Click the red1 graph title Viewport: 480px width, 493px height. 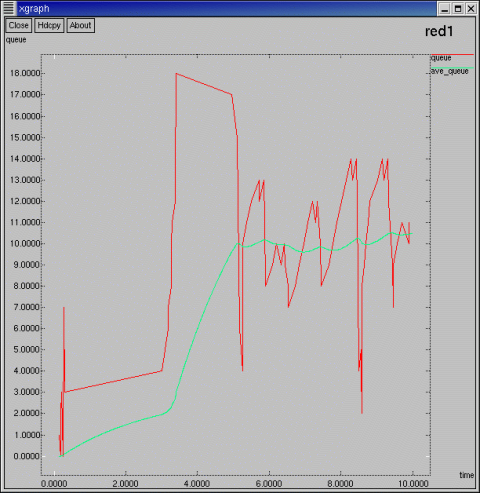439,31
